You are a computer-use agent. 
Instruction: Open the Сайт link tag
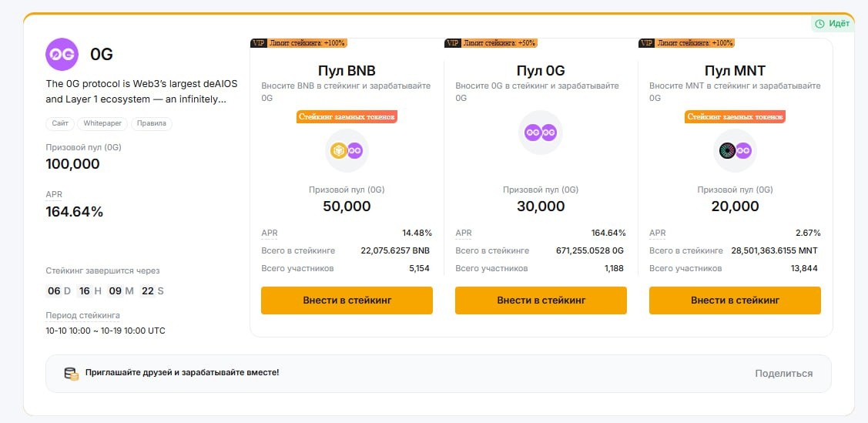[x=61, y=123]
